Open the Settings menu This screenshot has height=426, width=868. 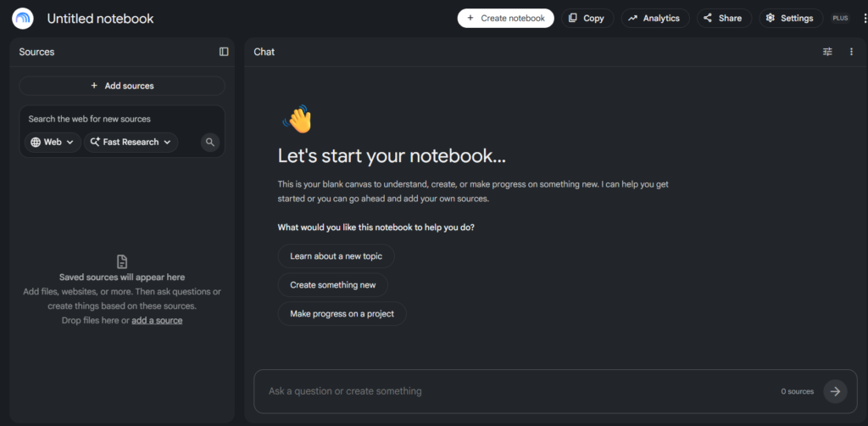791,19
